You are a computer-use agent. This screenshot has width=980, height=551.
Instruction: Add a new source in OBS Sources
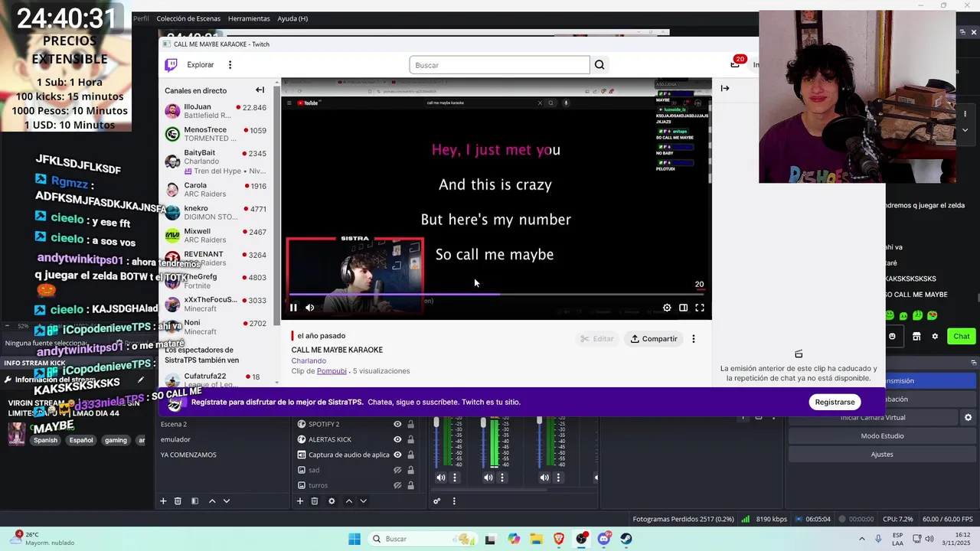[300, 501]
